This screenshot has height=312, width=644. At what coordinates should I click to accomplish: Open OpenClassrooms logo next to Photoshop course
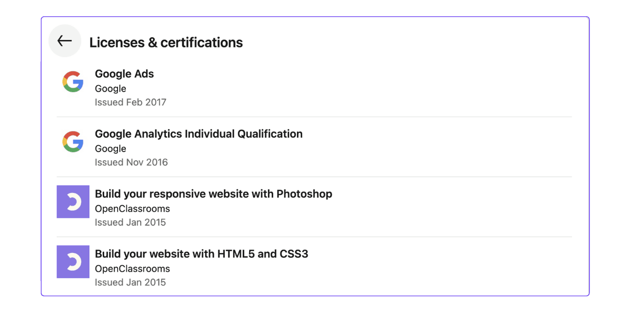[x=73, y=202]
